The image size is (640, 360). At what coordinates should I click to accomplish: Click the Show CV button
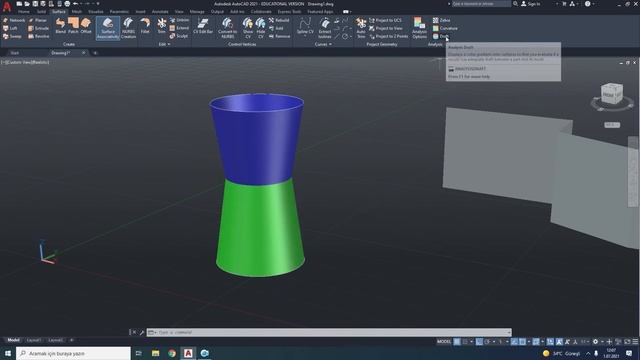248,28
